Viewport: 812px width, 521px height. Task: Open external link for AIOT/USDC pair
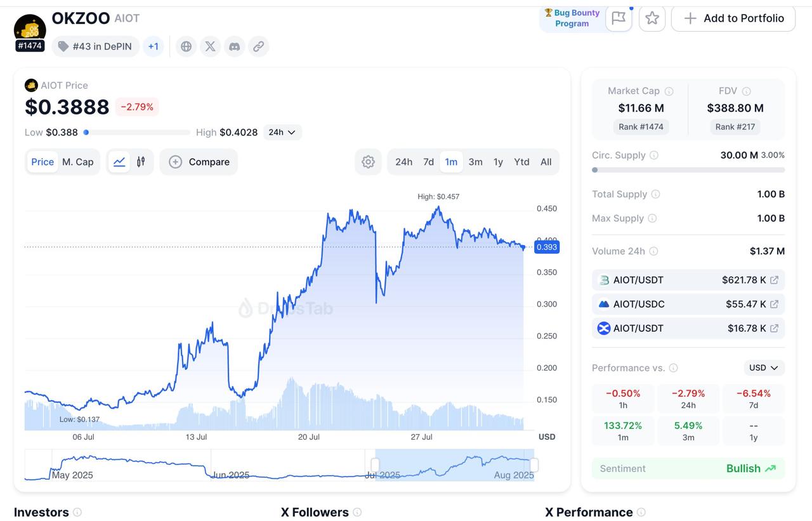click(x=774, y=304)
